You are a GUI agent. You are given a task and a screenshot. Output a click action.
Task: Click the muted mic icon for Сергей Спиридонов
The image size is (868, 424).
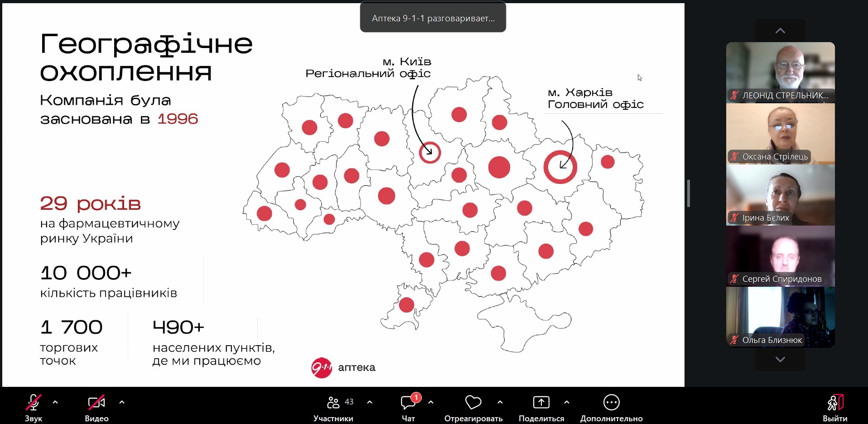pos(734,279)
